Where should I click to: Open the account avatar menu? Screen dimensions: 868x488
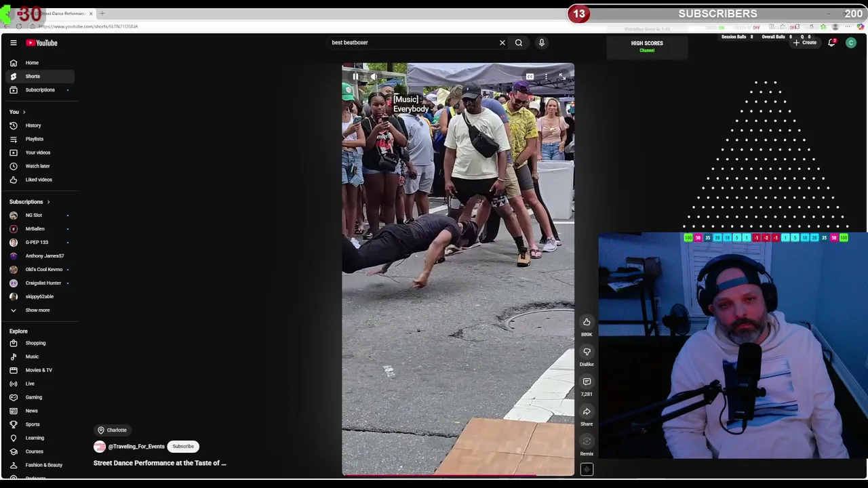(x=851, y=43)
